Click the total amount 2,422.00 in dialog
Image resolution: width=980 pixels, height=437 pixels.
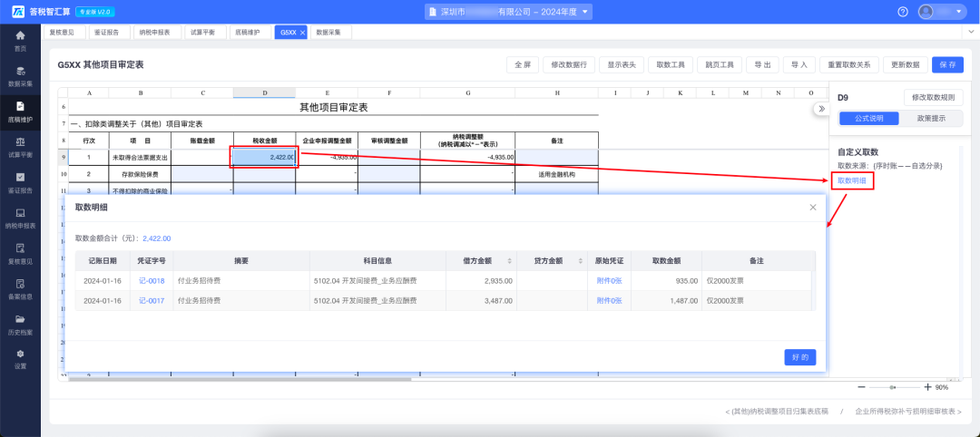(x=156, y=238)
